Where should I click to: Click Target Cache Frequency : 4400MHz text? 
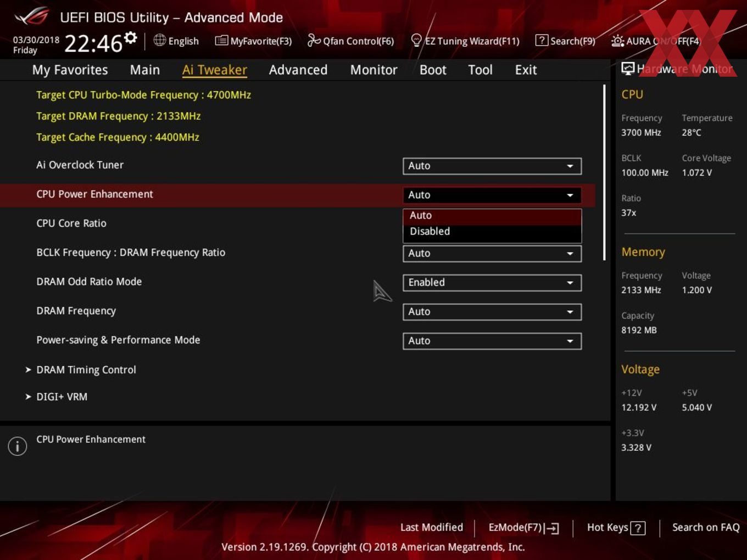118,137
